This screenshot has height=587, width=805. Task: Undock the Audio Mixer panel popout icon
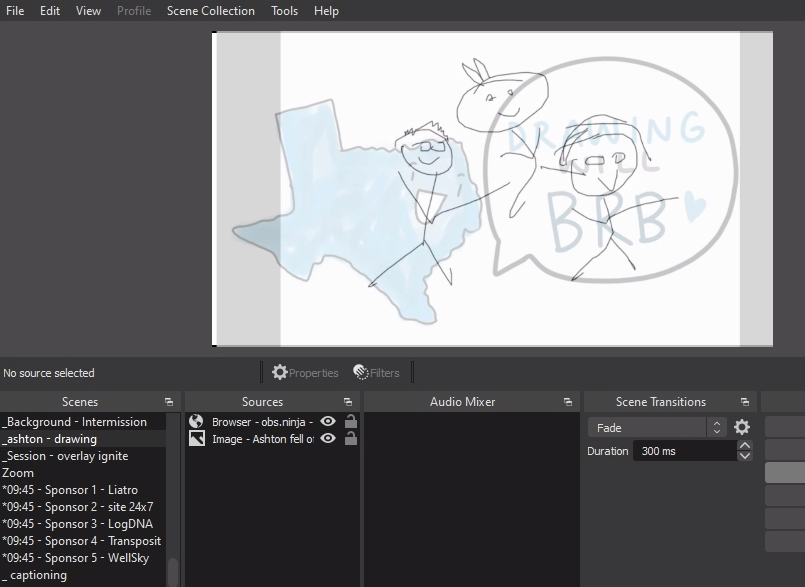tap(568, 402)
